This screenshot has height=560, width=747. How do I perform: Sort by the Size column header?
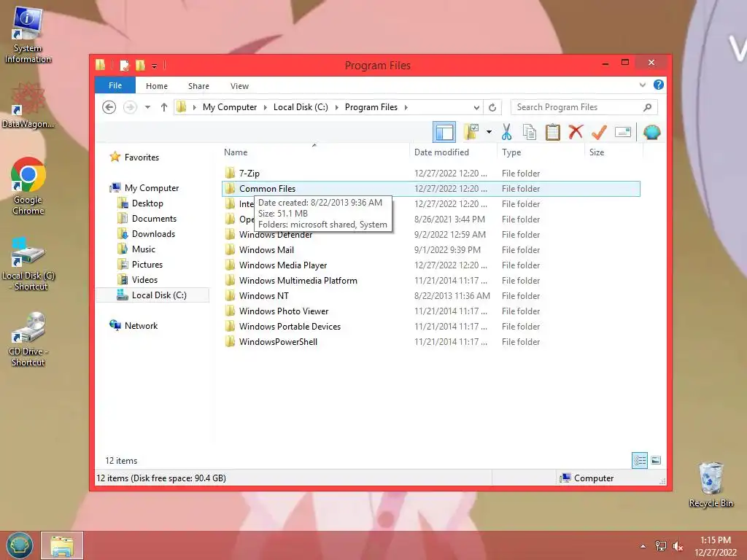(x=614, y=152)
